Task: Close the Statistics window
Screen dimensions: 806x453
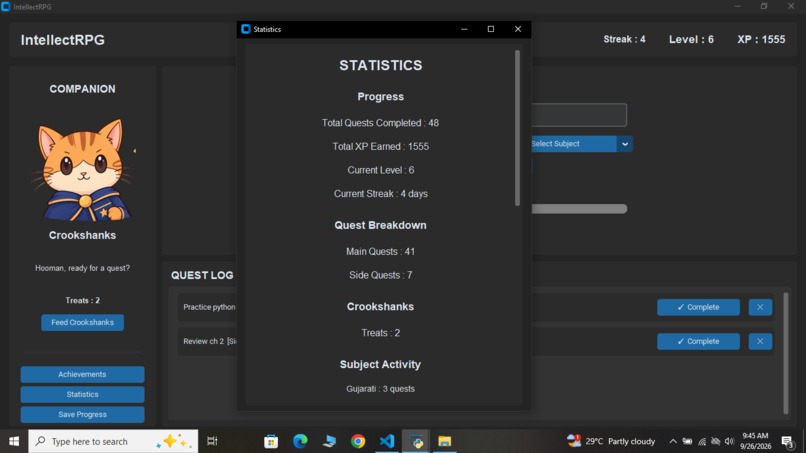Action: [x=518, y=29]
